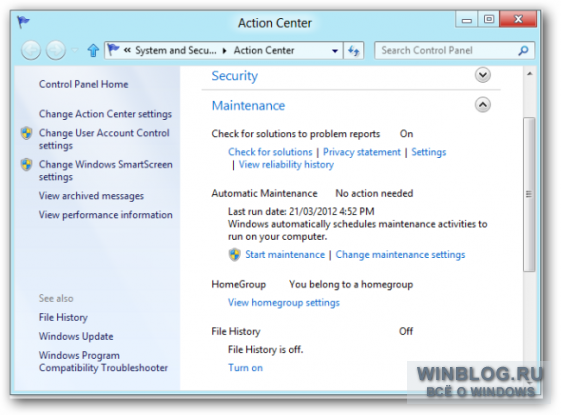Click Check for solutions link
The image size is (561, 415).
pos(270,152)
